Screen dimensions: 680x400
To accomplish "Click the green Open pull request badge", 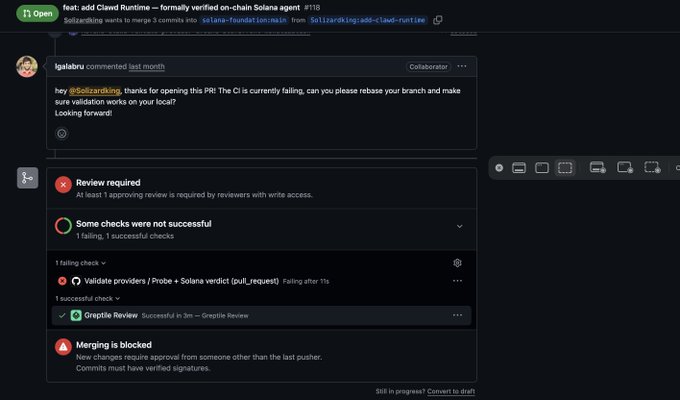I will click(x=37, y=13).
